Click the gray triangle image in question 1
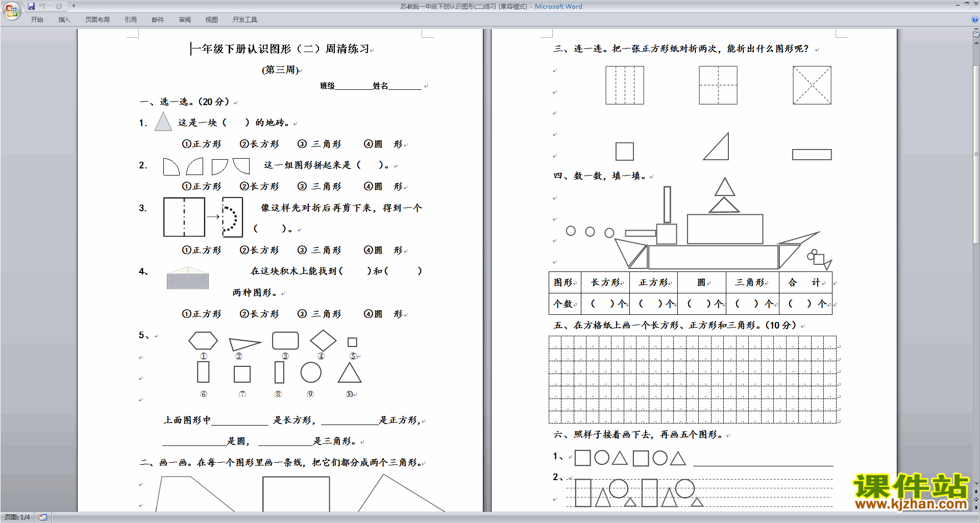Image resolution: width=980 pixels, height=523 pixels. (x=163, y=121)
